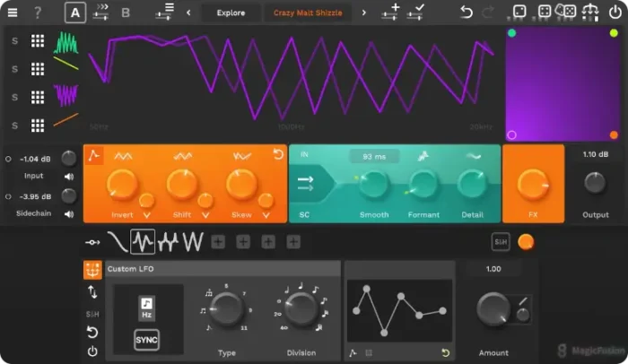Expand the dropdown arrow beside Shift

coord(205,215)
